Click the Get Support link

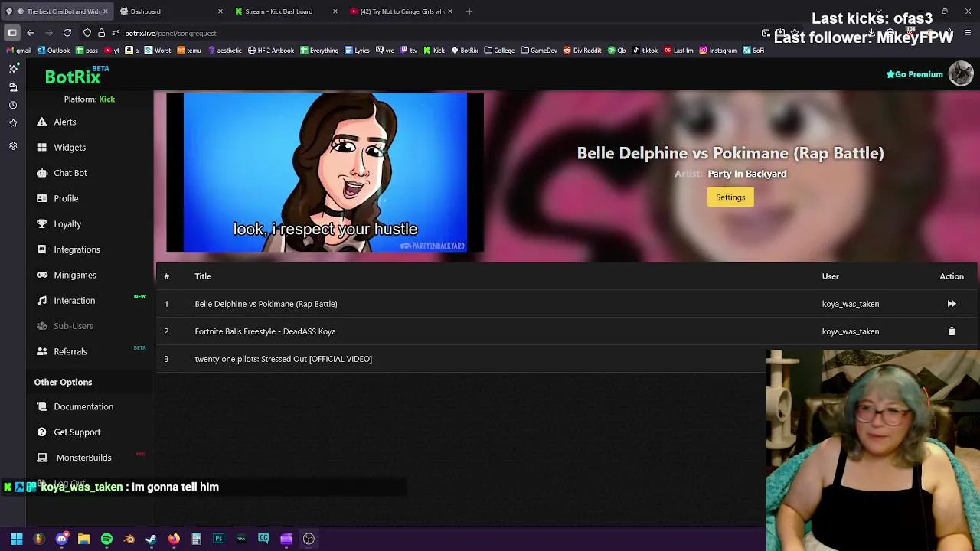[x=77, y=432]
